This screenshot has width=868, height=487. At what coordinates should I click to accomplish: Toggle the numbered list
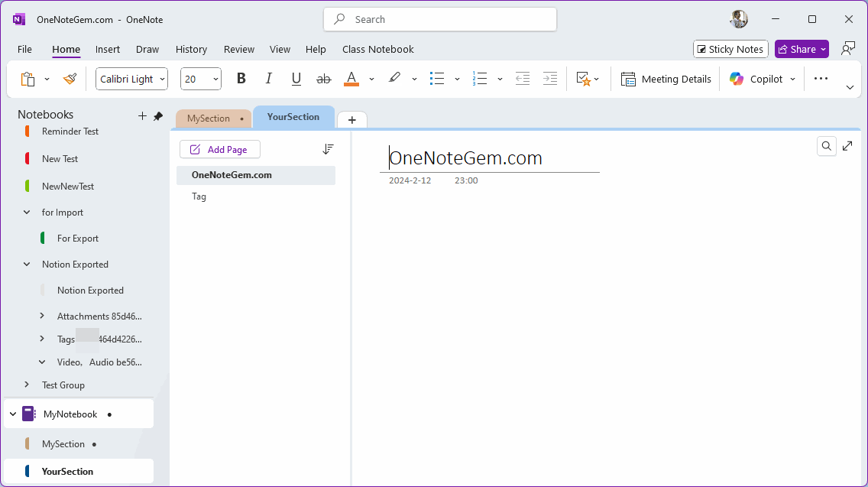coord(479,80)
